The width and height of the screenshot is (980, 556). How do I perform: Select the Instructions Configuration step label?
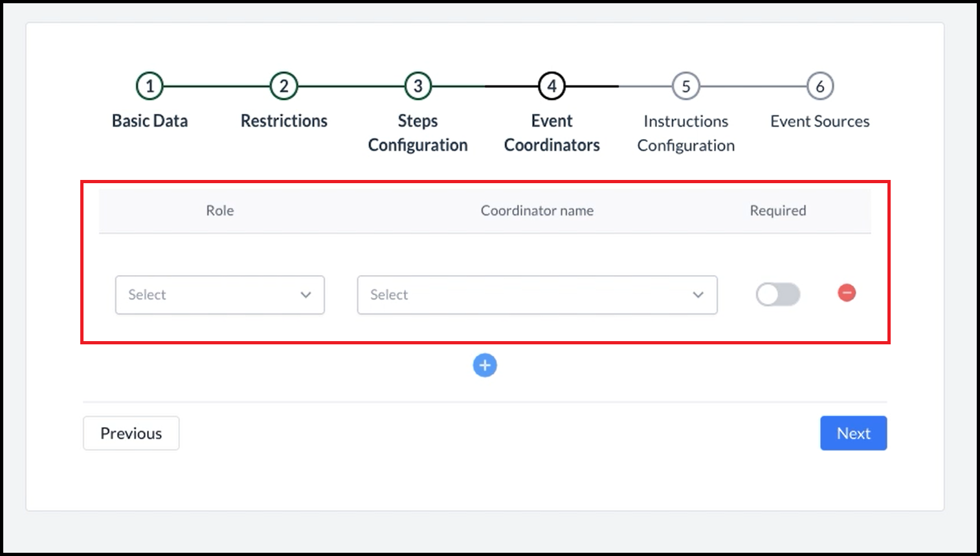coord(685,133)
